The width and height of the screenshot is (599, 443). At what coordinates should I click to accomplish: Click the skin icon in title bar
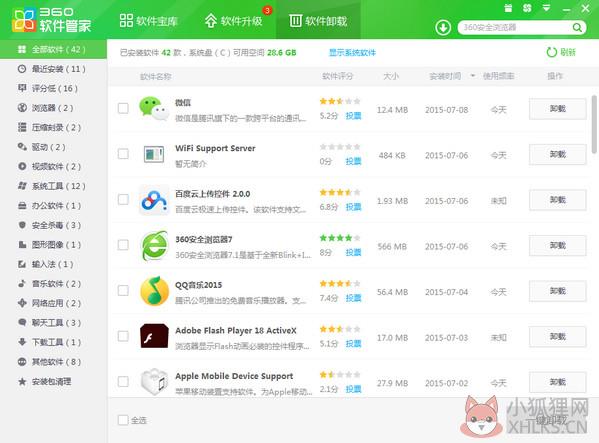tap(527, 8)
